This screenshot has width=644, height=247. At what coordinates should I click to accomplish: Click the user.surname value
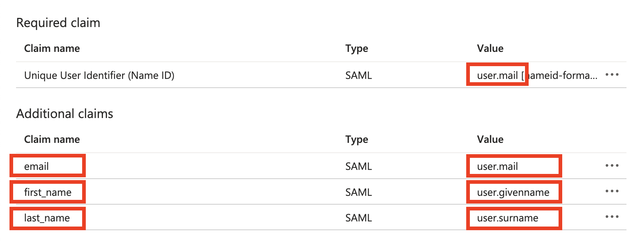(x=507, y=218)
